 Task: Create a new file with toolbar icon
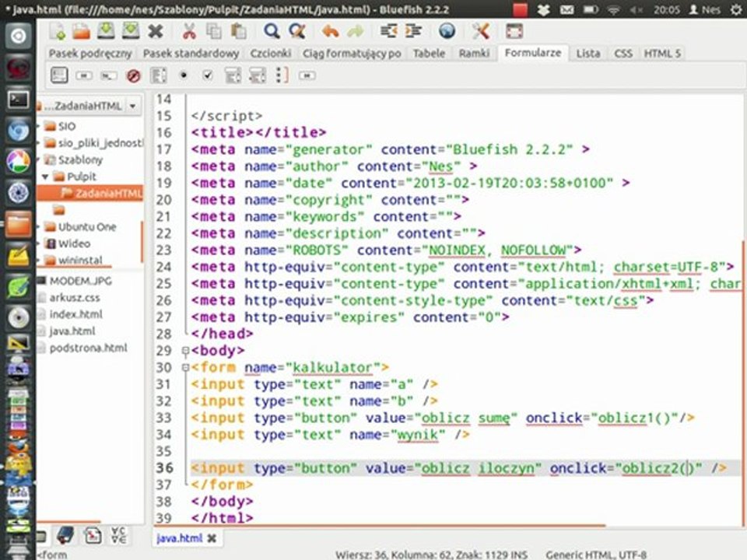(58, 31)
